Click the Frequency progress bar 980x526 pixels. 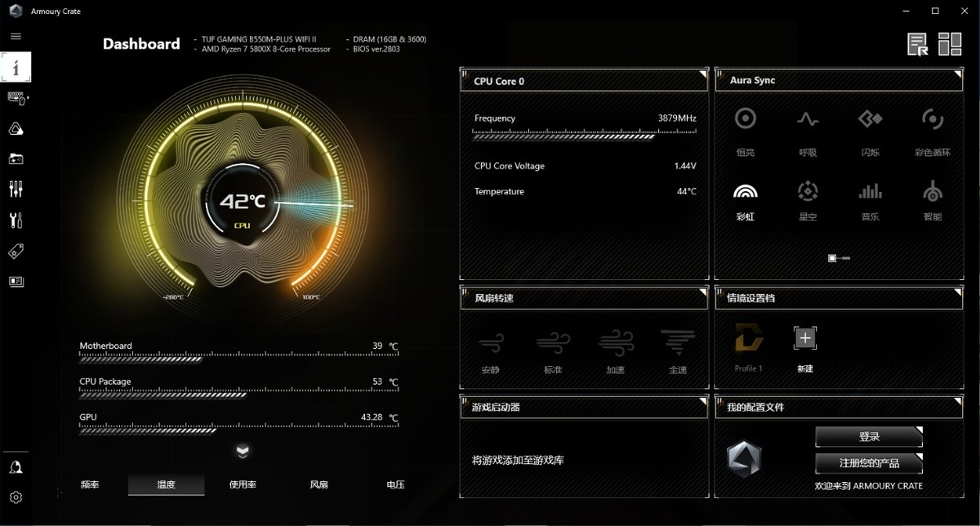pos(585,136)
